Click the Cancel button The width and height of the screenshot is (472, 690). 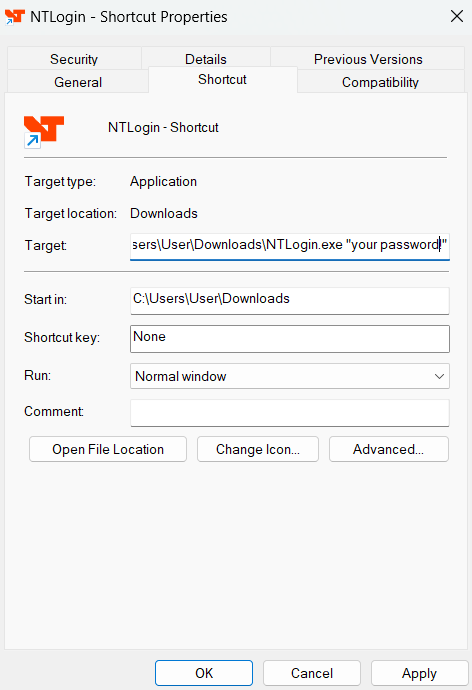(312, 673)
